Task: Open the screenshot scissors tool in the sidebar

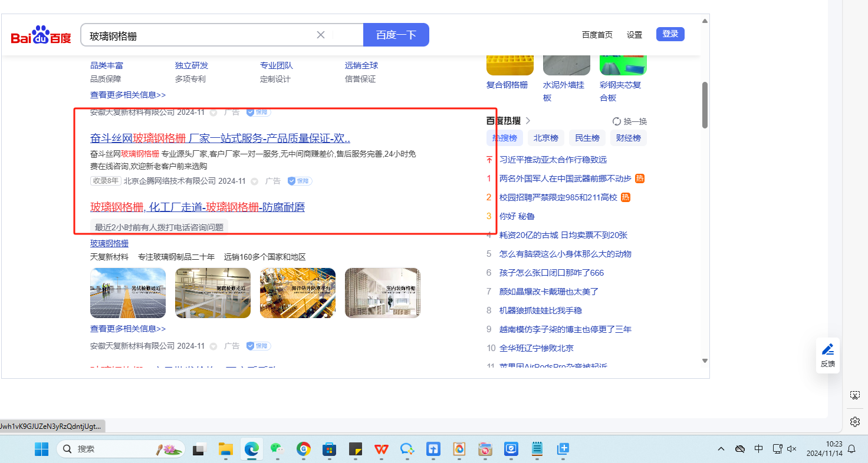Action: point(854,395)
